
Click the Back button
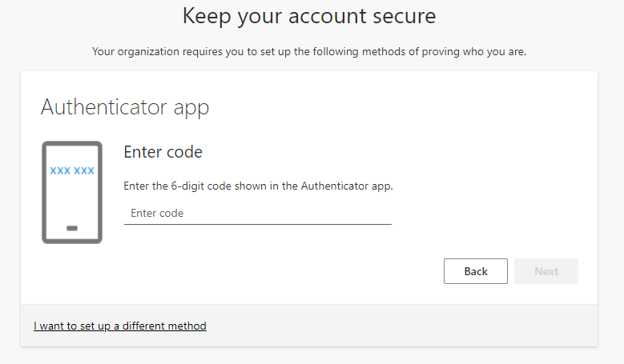[x=476, y=271]
